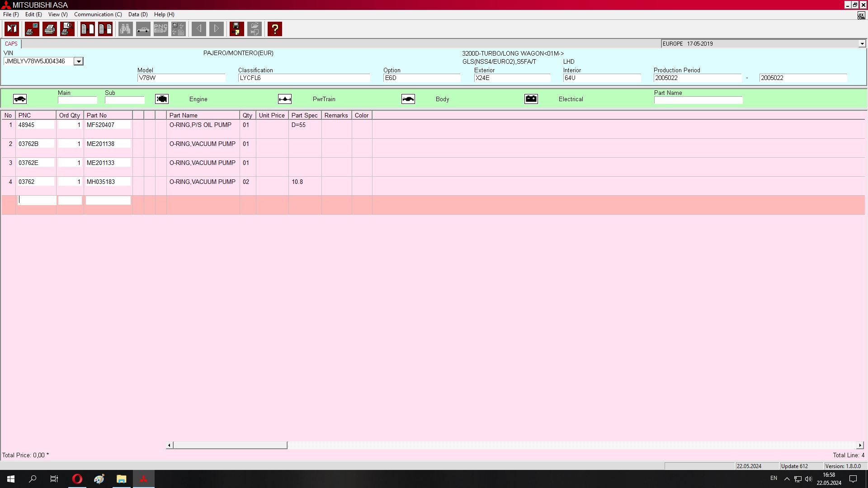The image size is (868, 488).
Task: Click the Interior field 64U
Action: [602, 78]
